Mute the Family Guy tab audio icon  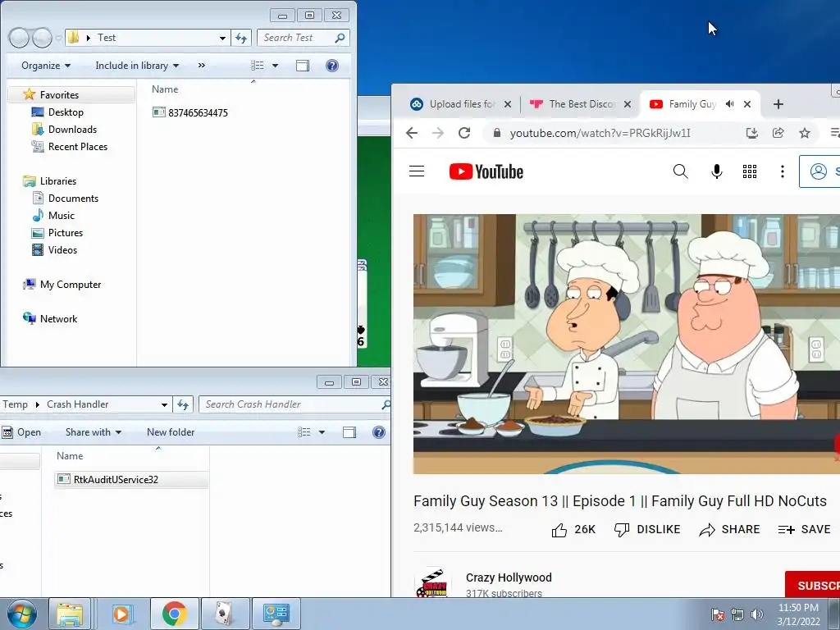pos(729,104)
